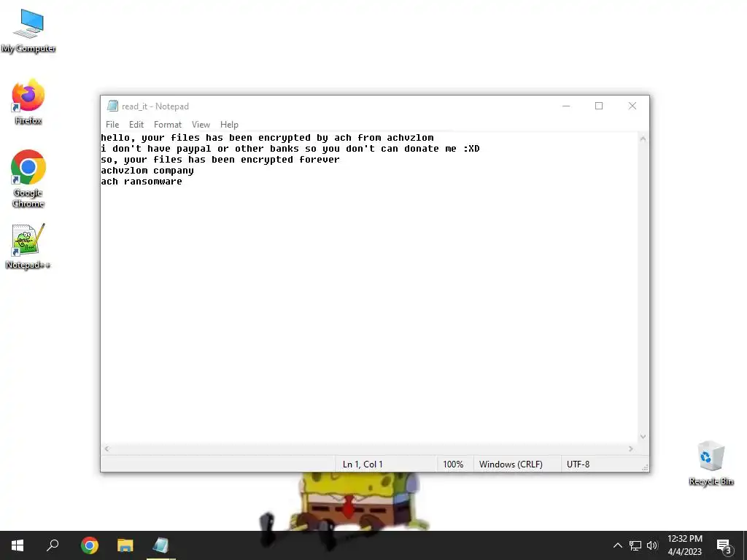Image resolution: width=747 pixels, height=560 pixels.
Task: Click the Notepad window resize grip
Action: click(645, 467)
